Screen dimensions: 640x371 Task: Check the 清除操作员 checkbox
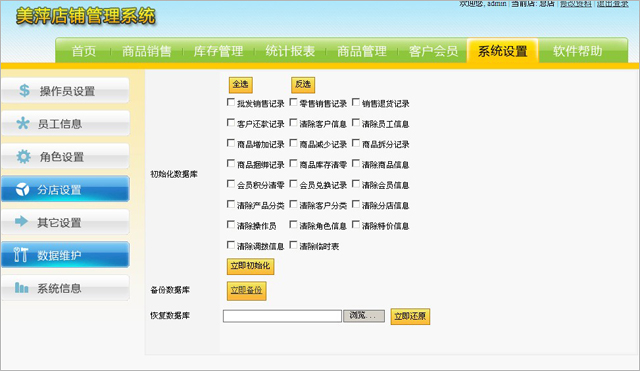231,224
